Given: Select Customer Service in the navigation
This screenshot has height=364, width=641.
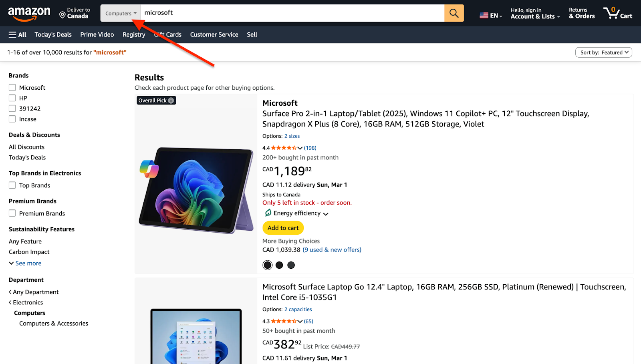Looking at the screenshot, I should click(x=214, y=34).
